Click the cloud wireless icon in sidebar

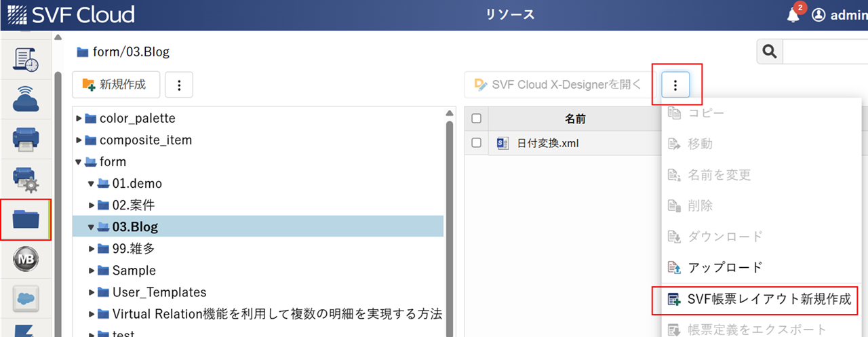26,99
